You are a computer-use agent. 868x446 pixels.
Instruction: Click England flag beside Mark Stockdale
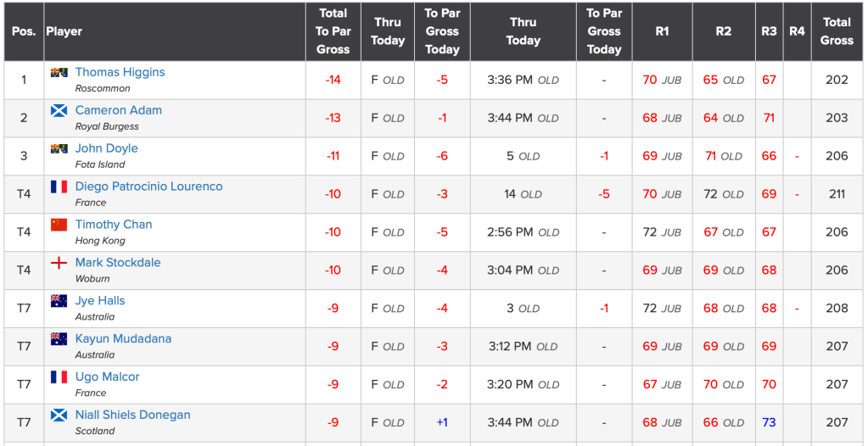point(59,263)
